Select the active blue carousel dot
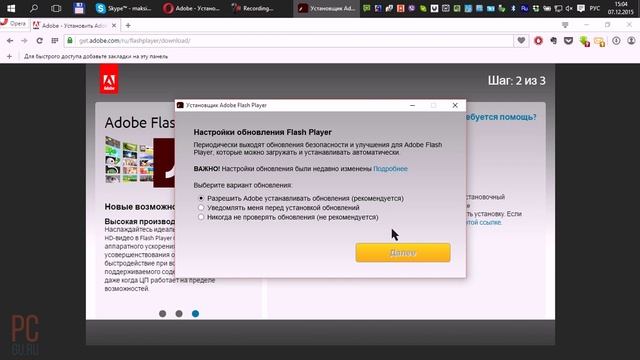 196,313
